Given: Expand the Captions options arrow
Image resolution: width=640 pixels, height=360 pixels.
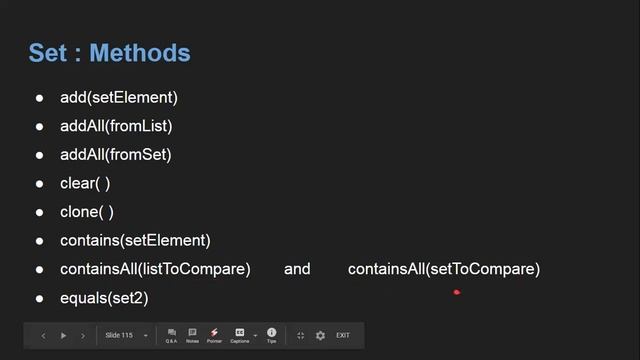Looking at the screenshot, I should (x=256, y=336).
